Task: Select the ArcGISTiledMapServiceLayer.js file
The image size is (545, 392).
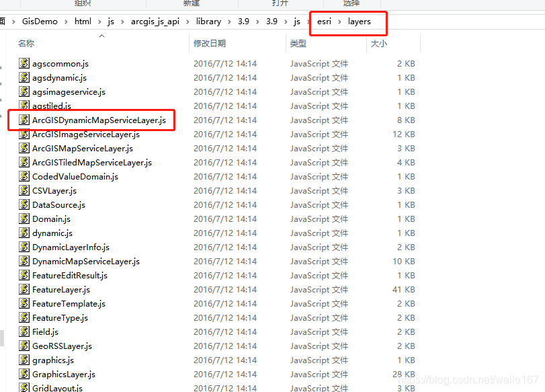Action: click(x=91, y=163)
